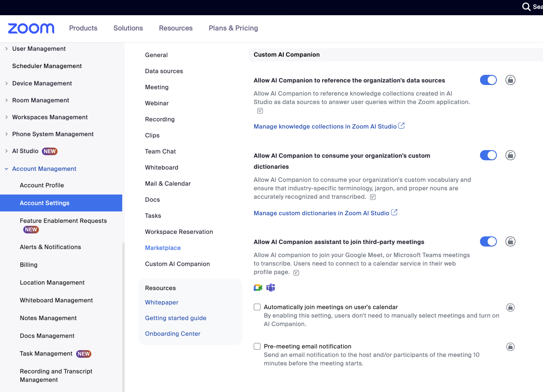Click the Google Meet icon
This screenshot has width=543, height=392.
click(x=258, y=288)
